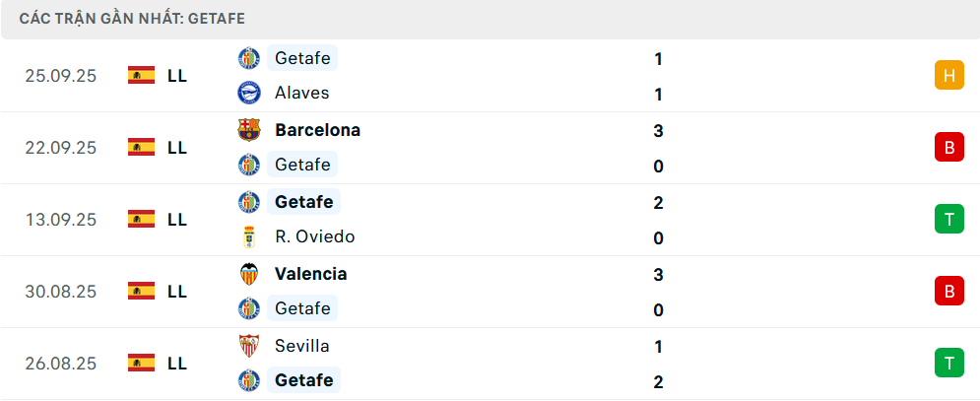The image size is (980, 401).
Task: Open the Sevilla team name link
Action: pyautogui.click(x=302, y=346)
